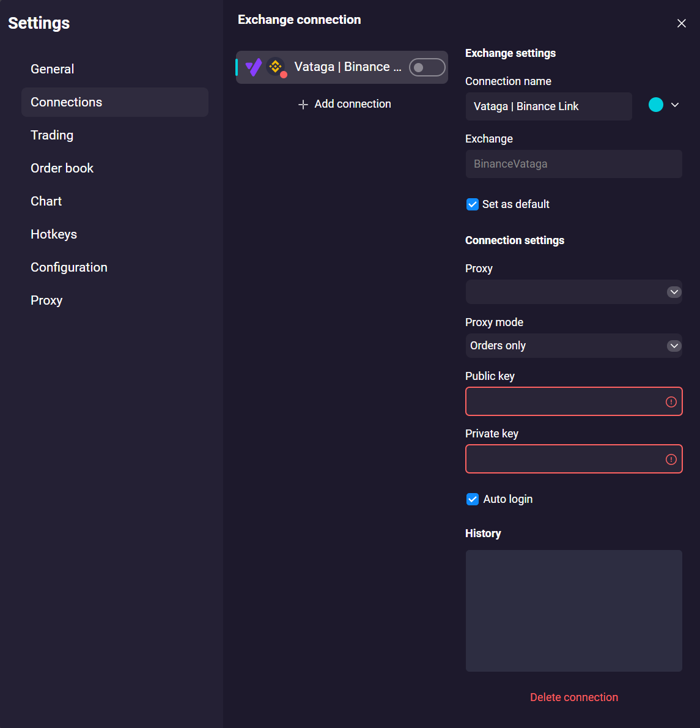Click the Exchange BinanceVataga field
Screen dimensions: 700x728
(574, 164)
